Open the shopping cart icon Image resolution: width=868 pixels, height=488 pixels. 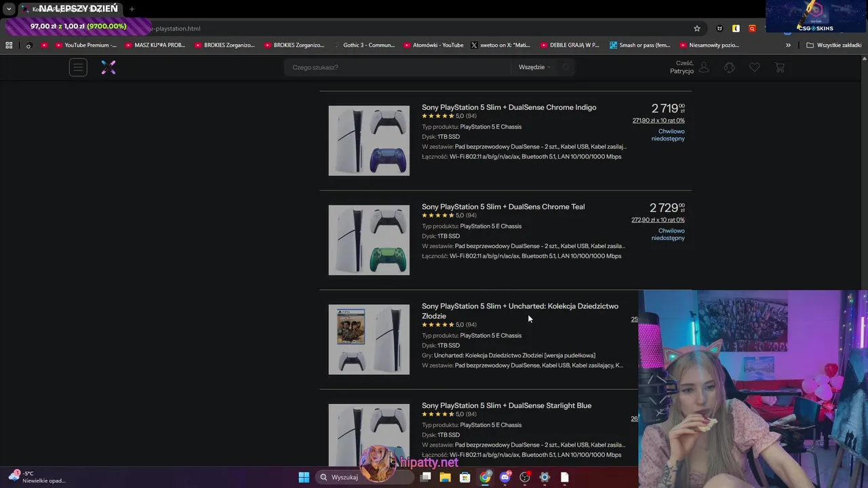click(780, 67)
